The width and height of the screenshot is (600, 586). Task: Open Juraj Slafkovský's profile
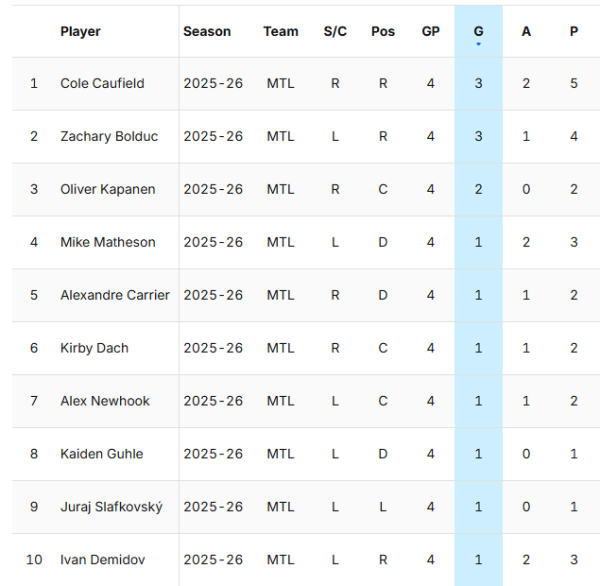point(111,507)
